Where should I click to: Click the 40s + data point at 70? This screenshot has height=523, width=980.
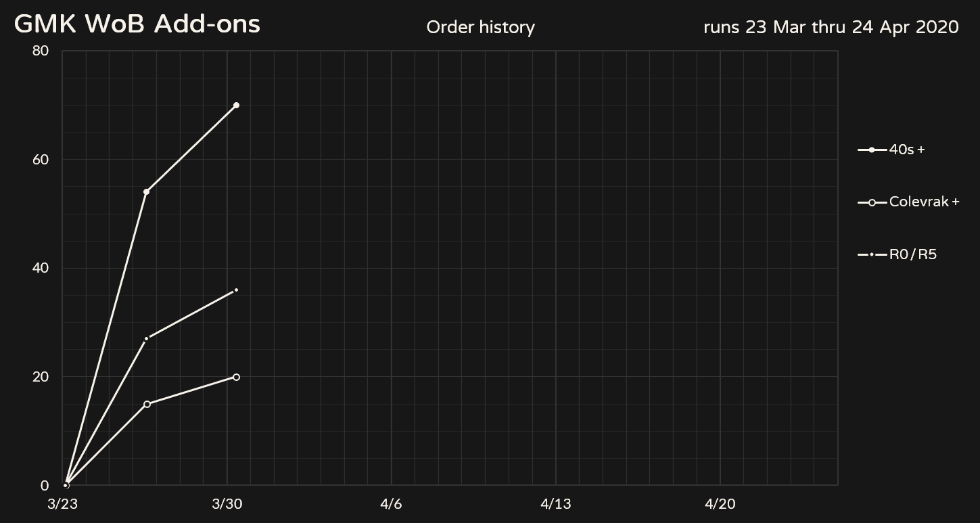click(236, 106)
